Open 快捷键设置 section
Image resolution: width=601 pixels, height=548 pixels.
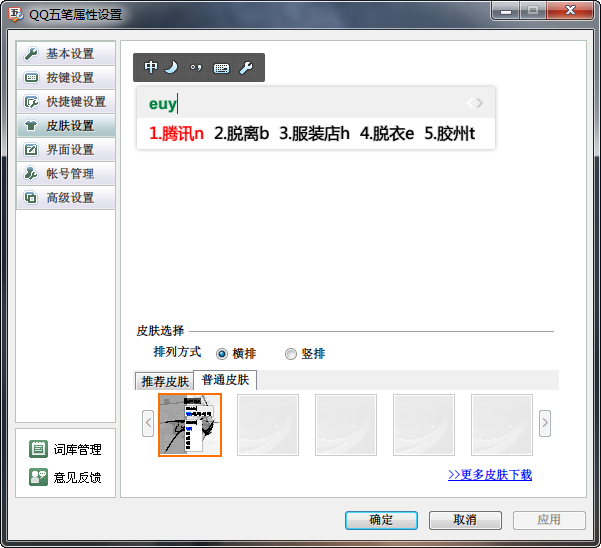pyautogui.click(x=66, y=102)
